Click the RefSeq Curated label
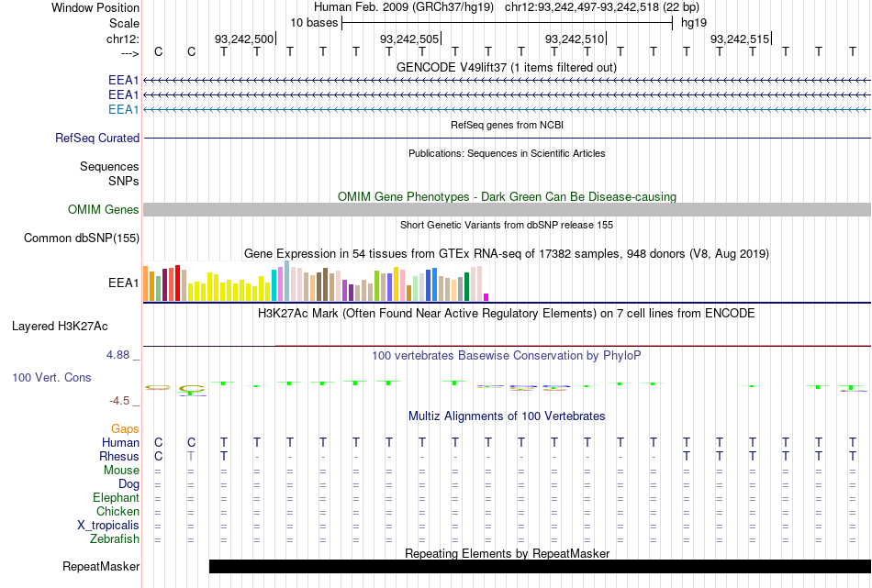This screenshot has width=872, height=588. pyautogui.click(x=97, y=138)
